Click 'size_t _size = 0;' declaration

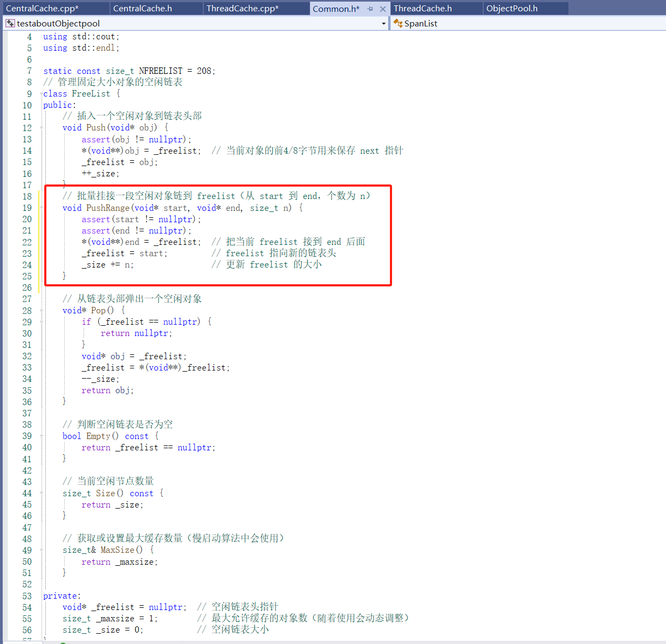click(x=103, y=630)
